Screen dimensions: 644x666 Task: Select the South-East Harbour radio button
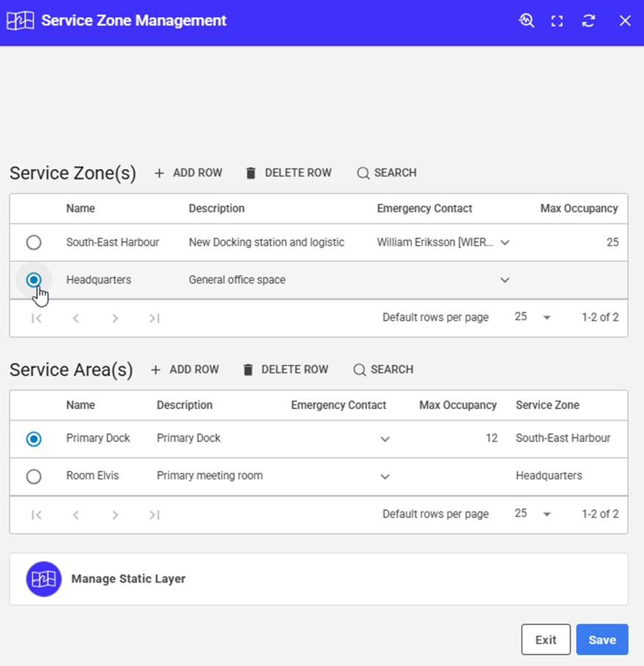[x=34, y=242]
